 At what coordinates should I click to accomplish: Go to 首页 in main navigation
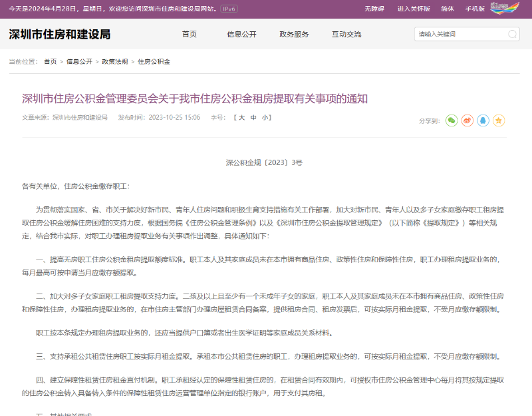coord(190,34)
